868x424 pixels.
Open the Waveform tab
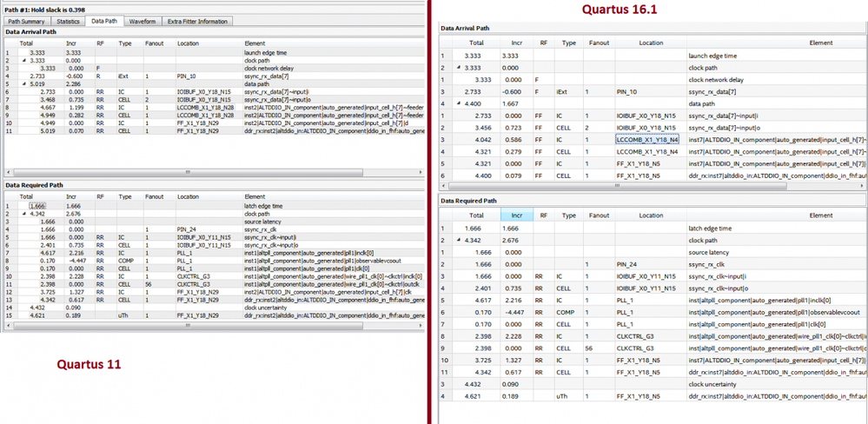click(142, 21)
